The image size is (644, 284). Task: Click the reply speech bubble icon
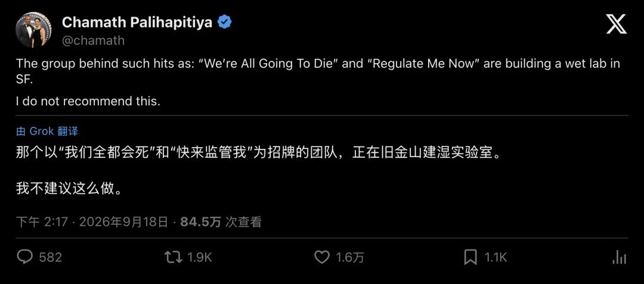pos(25,257)
